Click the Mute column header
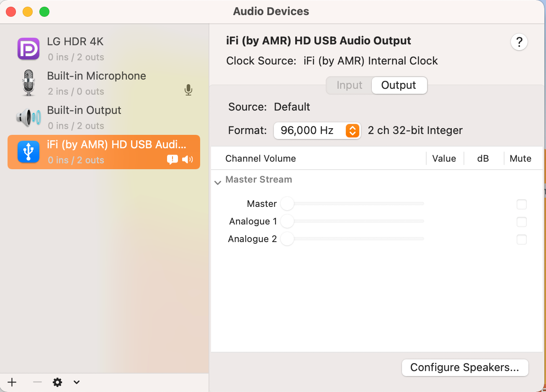Viewport: 546px width, 392px height. click(520, 158)
